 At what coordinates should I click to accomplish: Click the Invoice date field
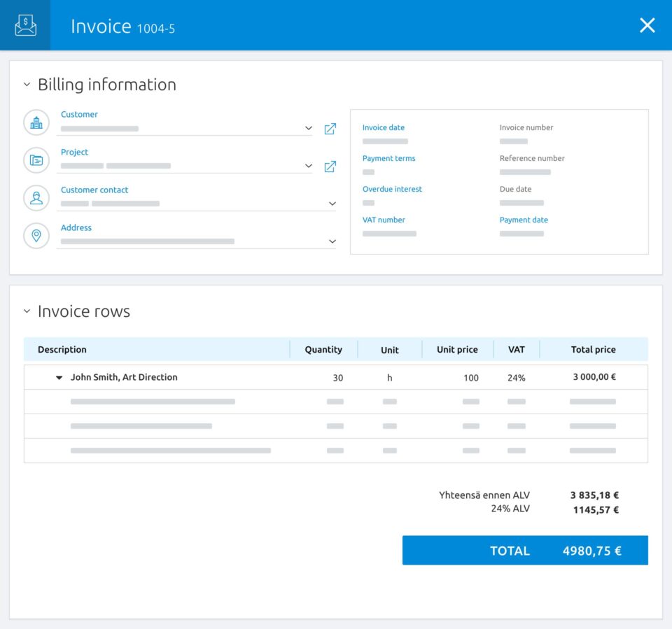385,141
